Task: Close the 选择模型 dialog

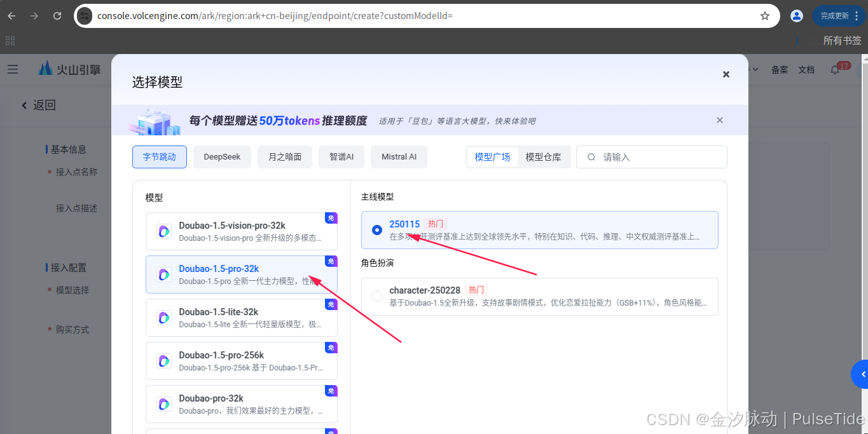Action: click(726, 74)
